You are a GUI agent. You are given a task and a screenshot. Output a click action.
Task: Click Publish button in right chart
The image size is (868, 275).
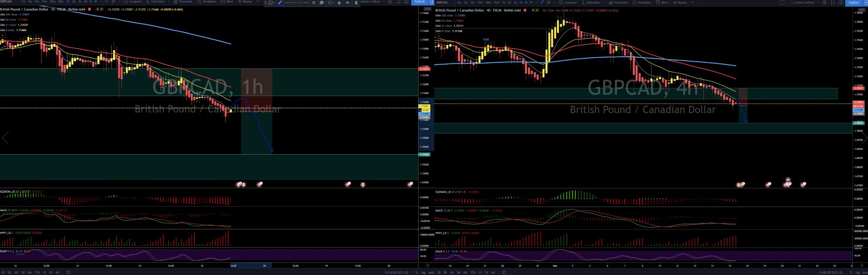click(854, 2)
